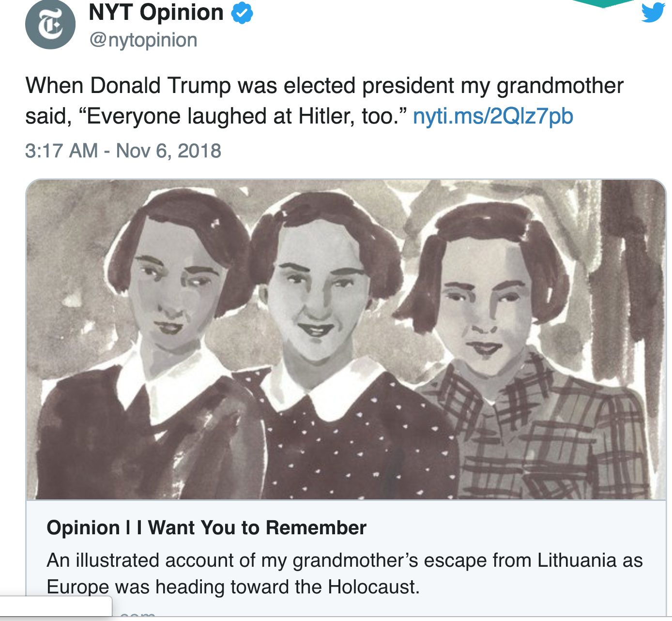Click the teal chevron shape at top
672x621 pixels.
tap(603, 3)
